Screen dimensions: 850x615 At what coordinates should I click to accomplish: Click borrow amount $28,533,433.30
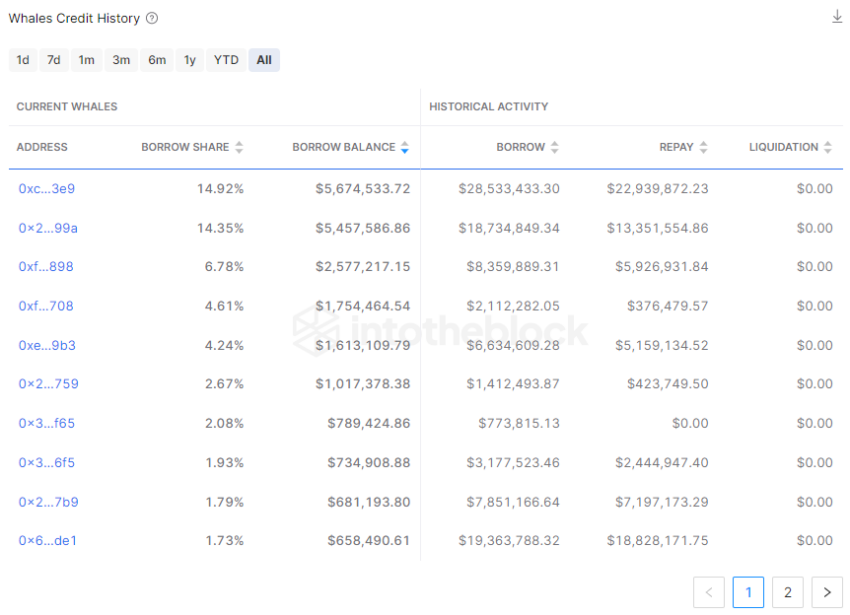click(x=508, y=189)
